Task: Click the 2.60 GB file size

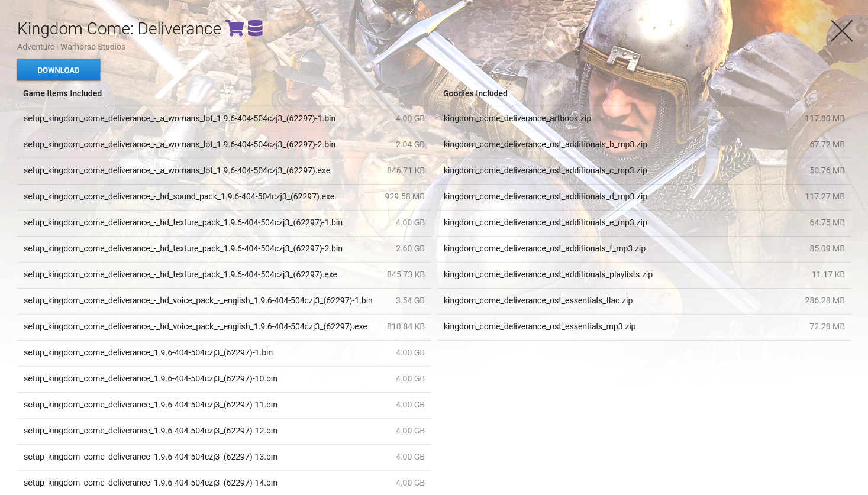Action: tap(410, 248)
